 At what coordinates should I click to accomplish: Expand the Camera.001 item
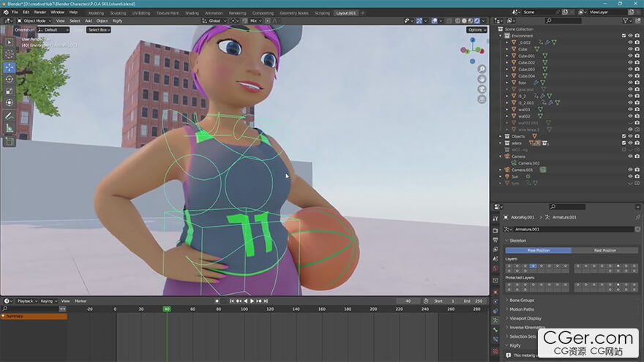click(x=501, y=170)
